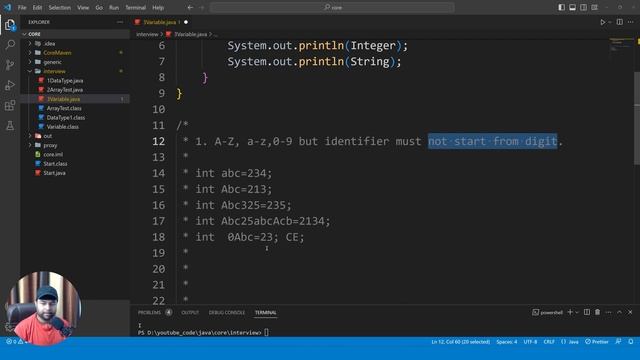This screenshot has width=640, height=360.
Task: Toggle secondary side bar visibility
Action: click(584, 7)
